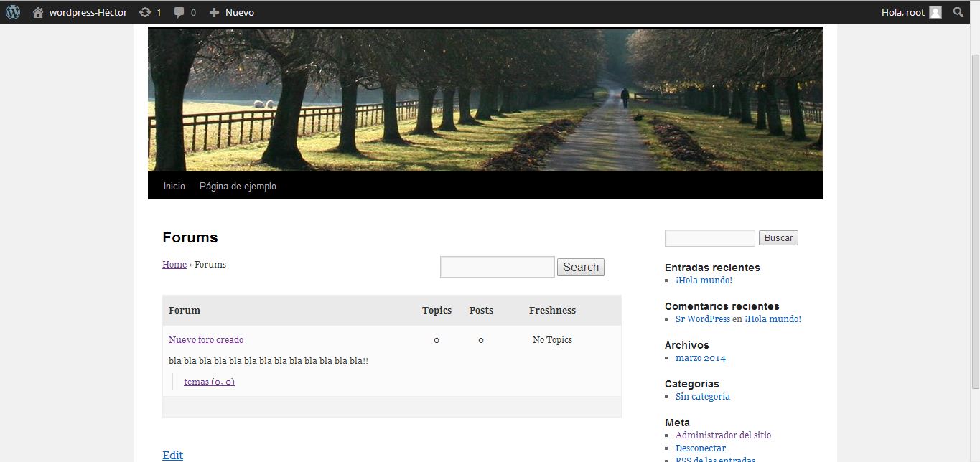Viewport: 980px width, 462px height.
Task: Open the wordpress-Héctor site home icon
Action: (38, 12)
